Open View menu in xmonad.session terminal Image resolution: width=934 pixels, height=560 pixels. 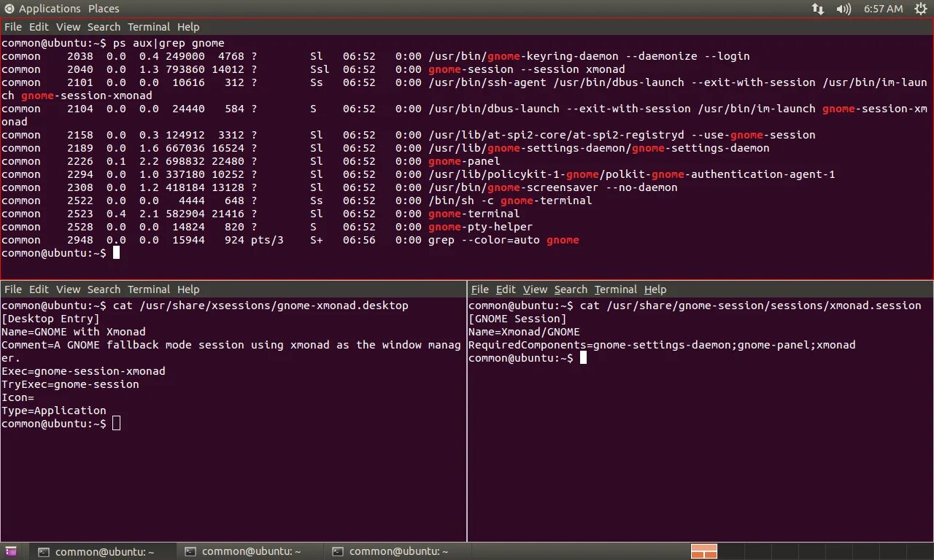(535, 289)
